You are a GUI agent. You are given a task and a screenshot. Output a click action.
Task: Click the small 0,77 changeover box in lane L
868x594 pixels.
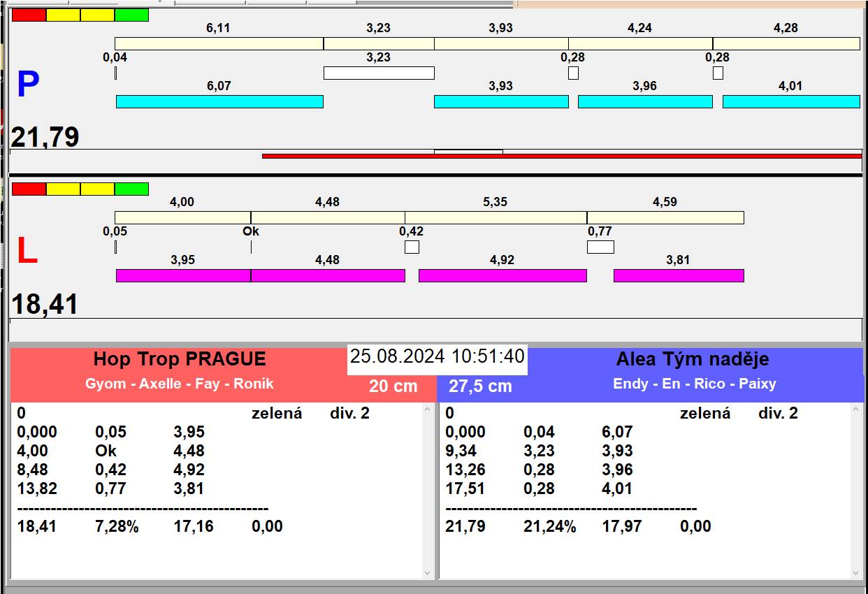click(x=600, y=247)
